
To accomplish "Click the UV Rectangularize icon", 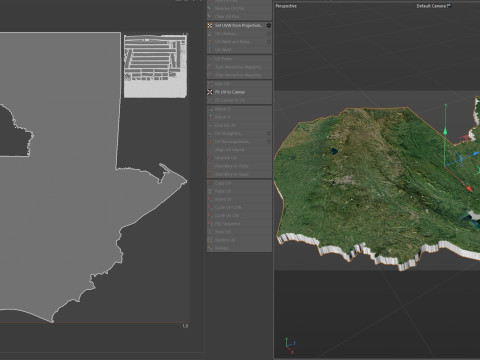I will (210, 142).
